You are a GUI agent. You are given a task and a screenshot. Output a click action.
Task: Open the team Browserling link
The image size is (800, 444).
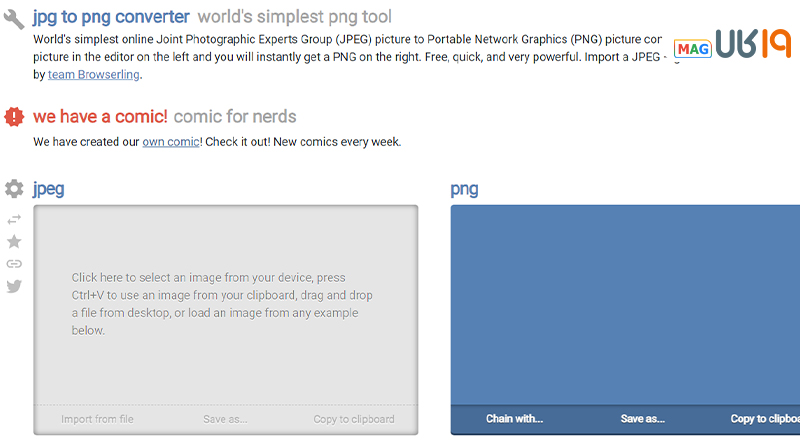click(94, 75)
